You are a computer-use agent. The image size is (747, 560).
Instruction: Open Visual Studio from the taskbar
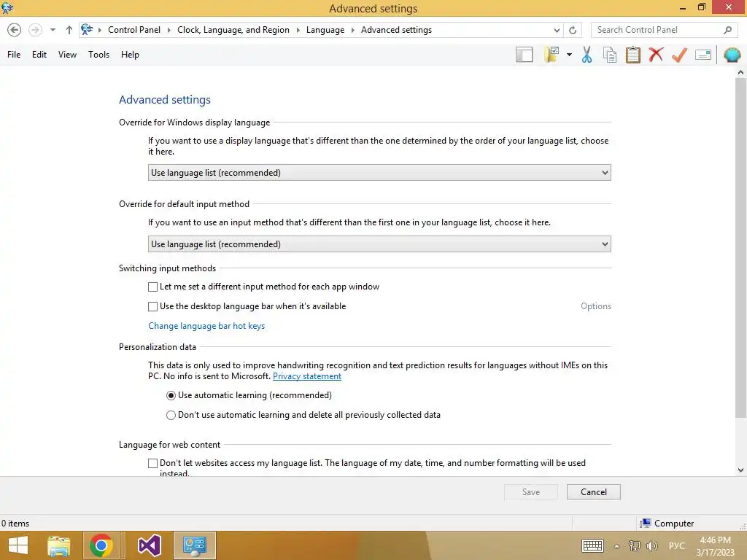(x=149, y=545)
